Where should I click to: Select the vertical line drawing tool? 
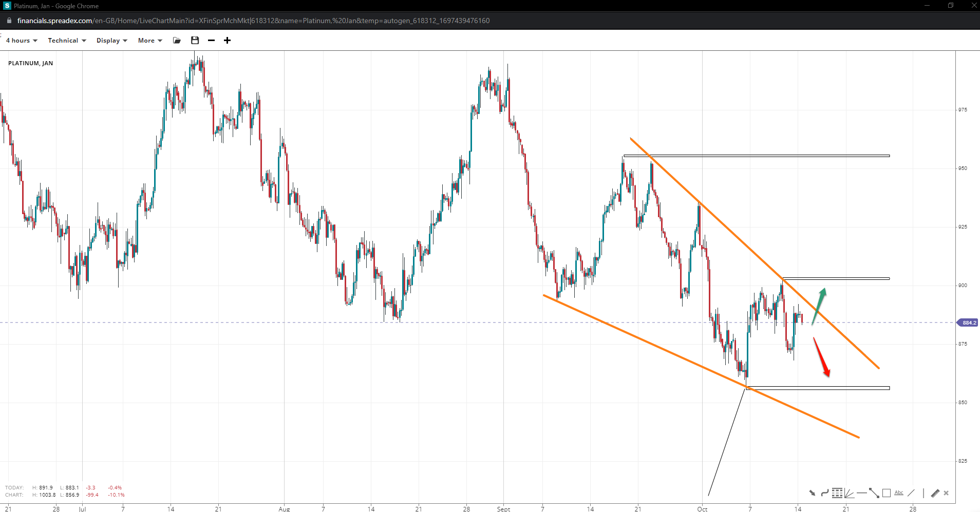click(x=924, y=493)
